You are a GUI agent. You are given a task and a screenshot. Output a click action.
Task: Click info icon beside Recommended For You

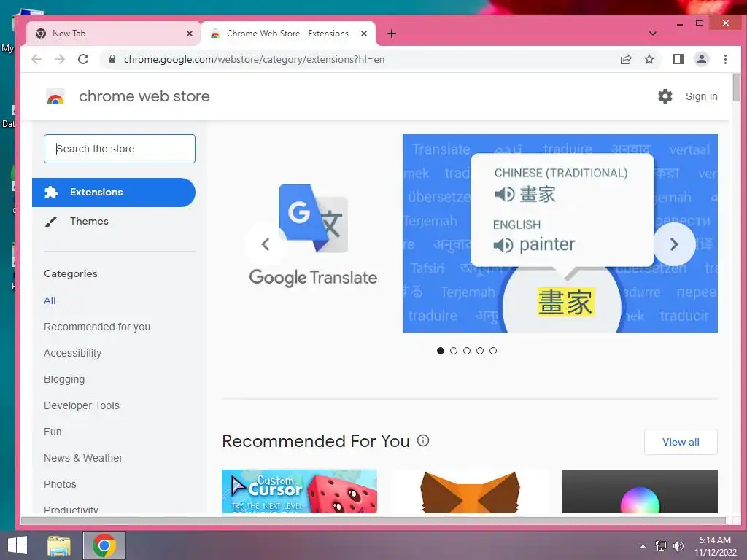click(423, 440)
